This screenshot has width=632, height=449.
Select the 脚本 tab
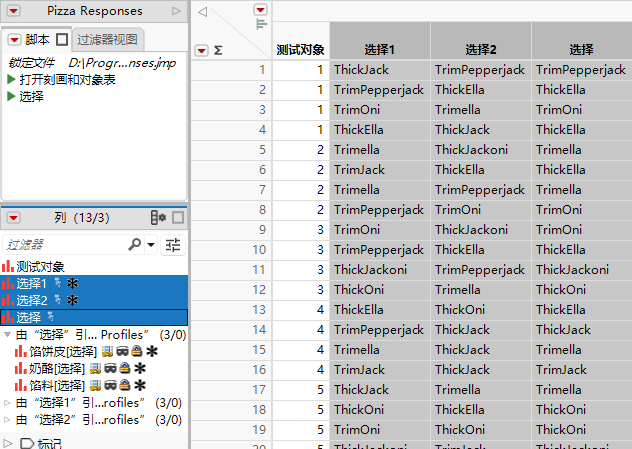(x=37, y=39)
